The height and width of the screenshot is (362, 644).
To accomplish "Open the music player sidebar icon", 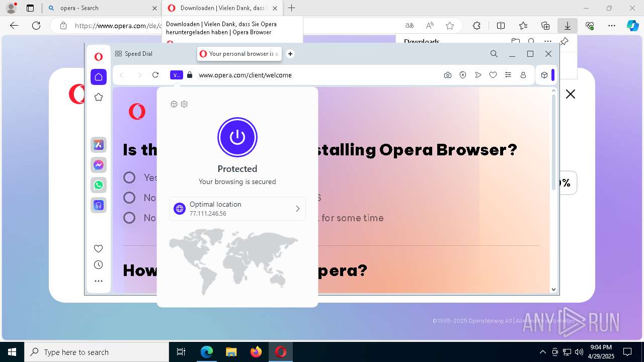I will click(x=99, y=205).
